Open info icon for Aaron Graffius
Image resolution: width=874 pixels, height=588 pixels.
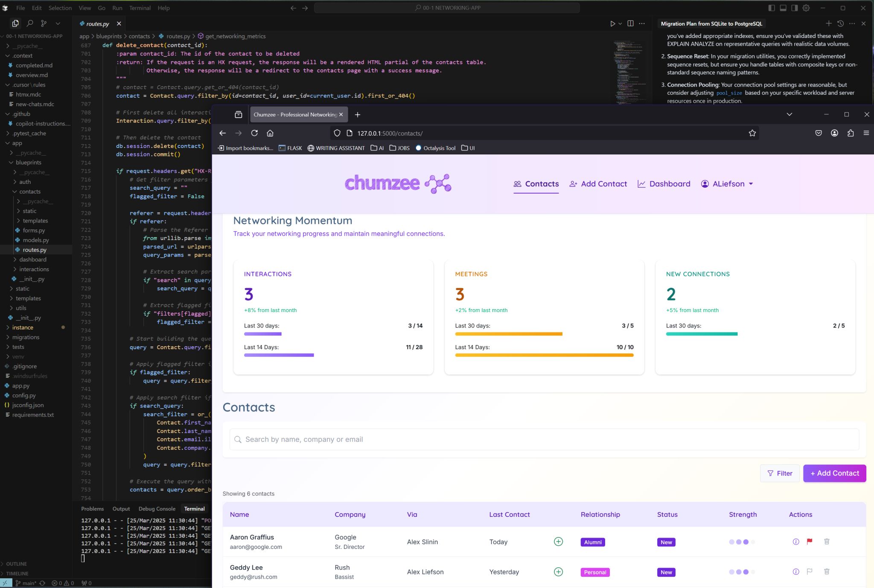(x=795, y=542)
